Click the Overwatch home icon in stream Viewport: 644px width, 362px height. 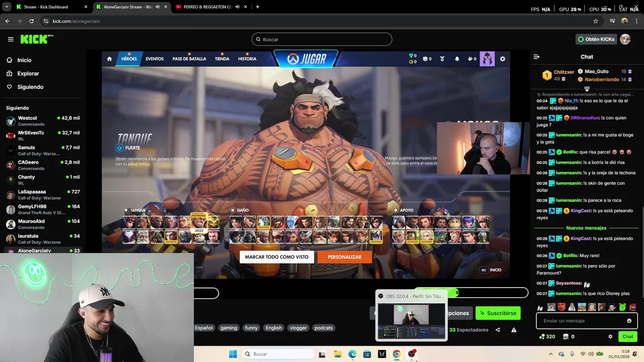109,59
